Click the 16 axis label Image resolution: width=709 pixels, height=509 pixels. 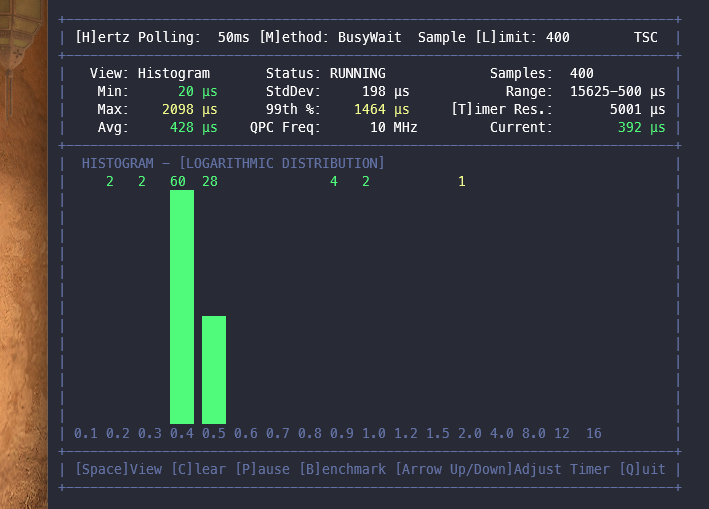pyautogui.click(x=594, y=434)
